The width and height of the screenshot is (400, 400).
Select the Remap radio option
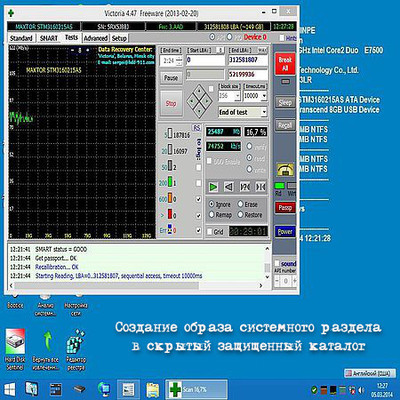click(x=220, y=215)
